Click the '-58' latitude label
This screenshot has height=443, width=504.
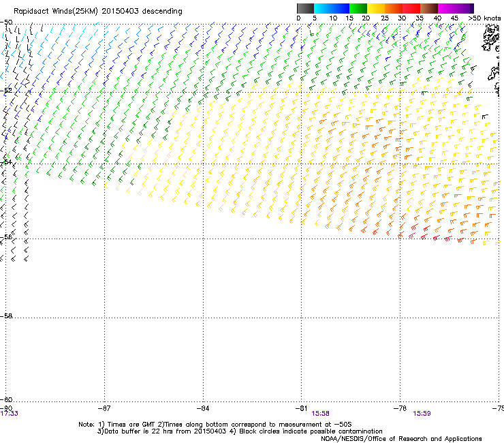click(6, 316)
